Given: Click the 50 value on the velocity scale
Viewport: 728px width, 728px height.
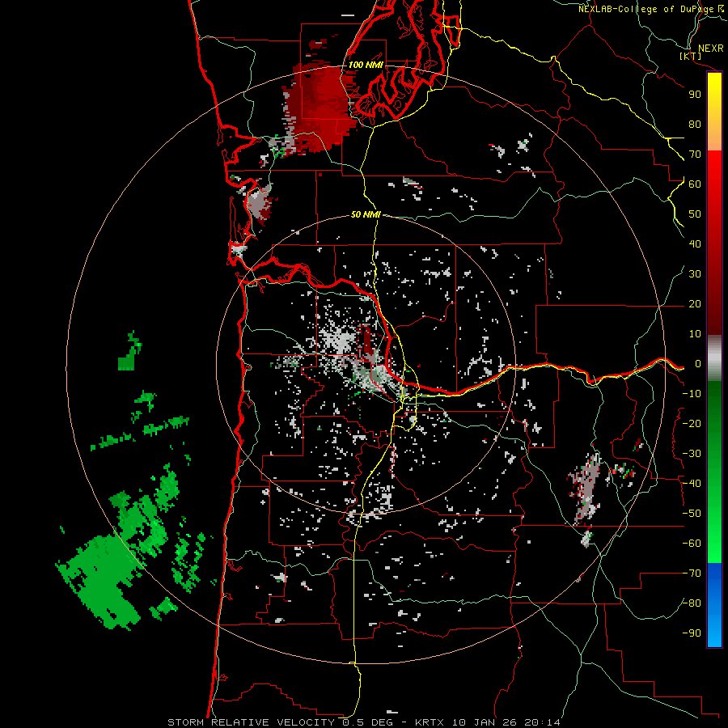Looking at the screenshot, I should [695, 214].
